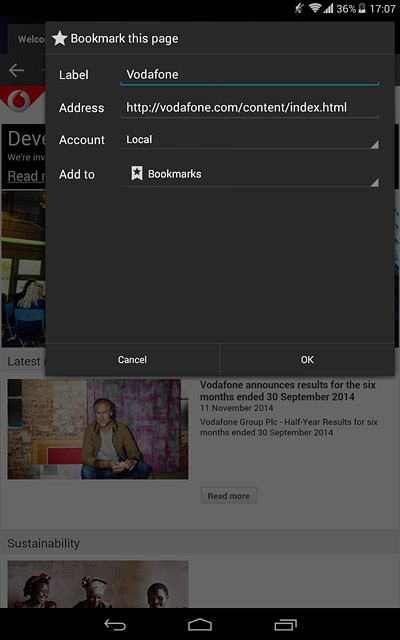Cancel the bookmark dialog
The height and width of the screenshot is (640, 400).
(132, 360)
